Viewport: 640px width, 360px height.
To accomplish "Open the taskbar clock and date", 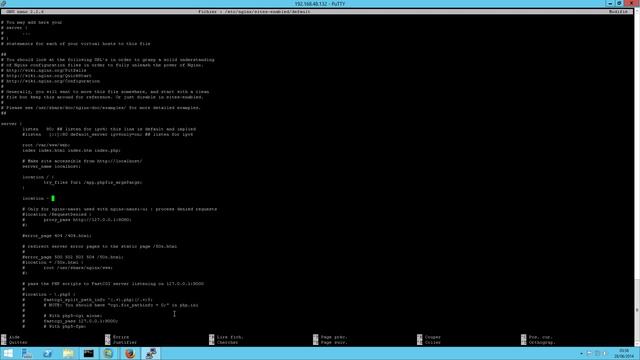I will (x=624, y=353).
